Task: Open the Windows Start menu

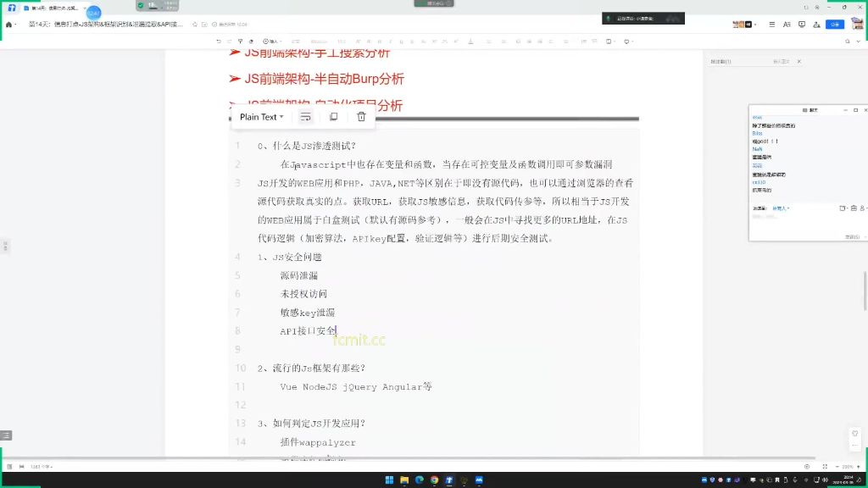Action: click(389, 480)
